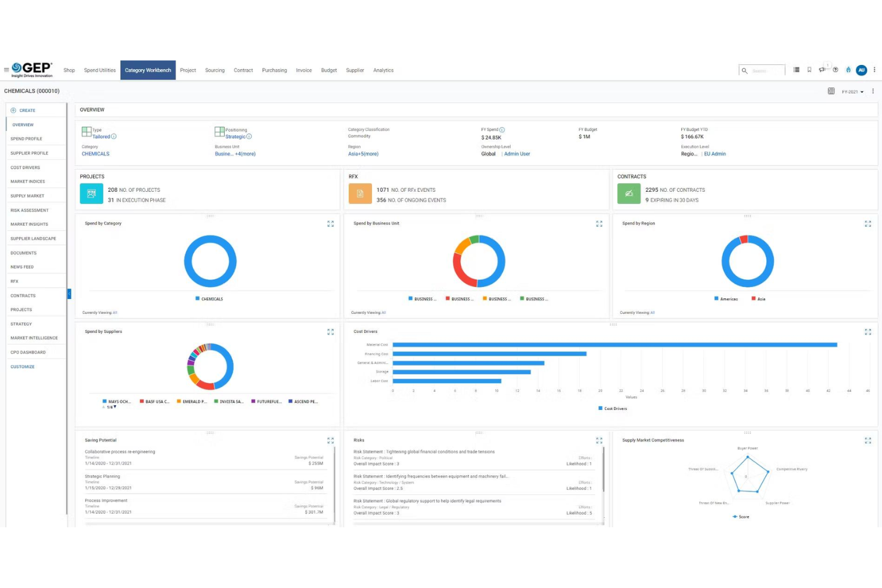Open the Admin User link

[x=517, y=154]
